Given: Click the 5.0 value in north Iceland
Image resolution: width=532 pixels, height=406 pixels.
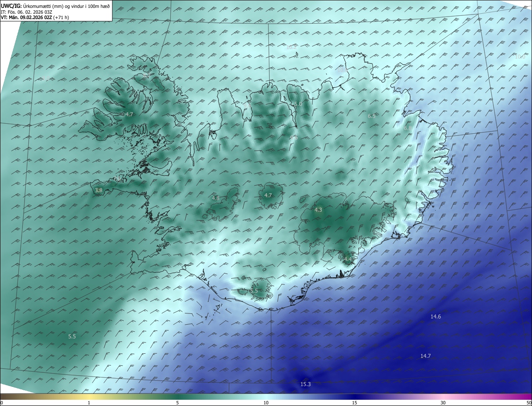Looking at the screenshot, I should [x=298, y=104].
